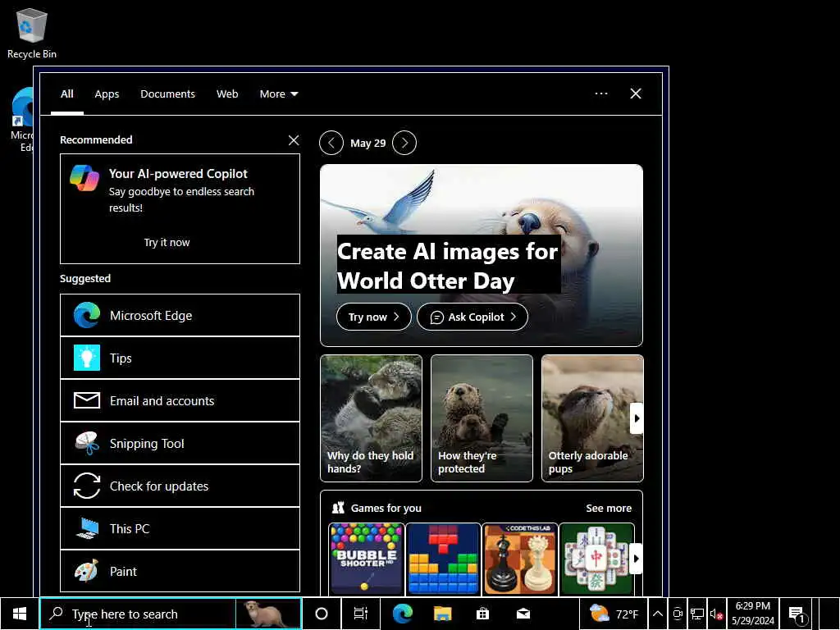Click See more for games

click(x=609, y=508)
